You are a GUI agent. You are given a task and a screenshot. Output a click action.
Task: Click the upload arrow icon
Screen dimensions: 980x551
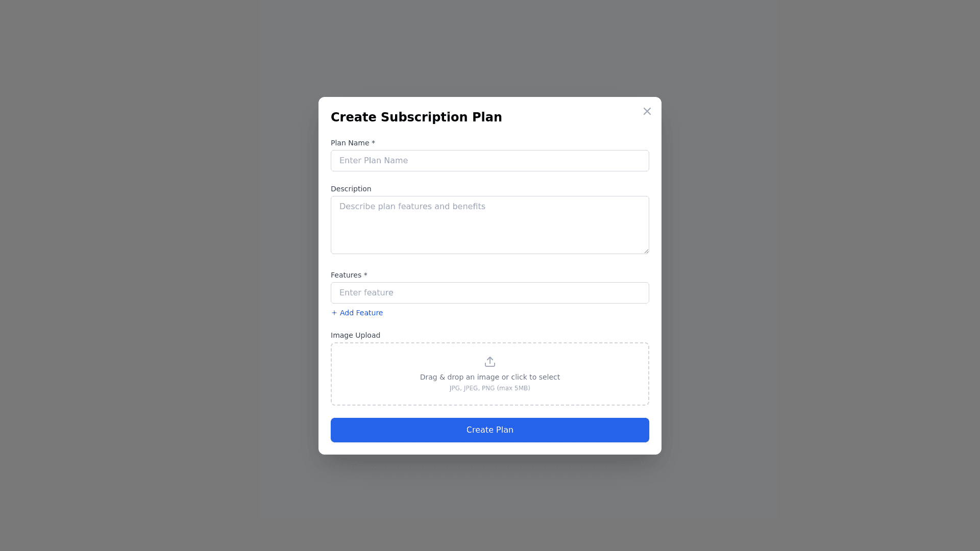pos(489,362)
